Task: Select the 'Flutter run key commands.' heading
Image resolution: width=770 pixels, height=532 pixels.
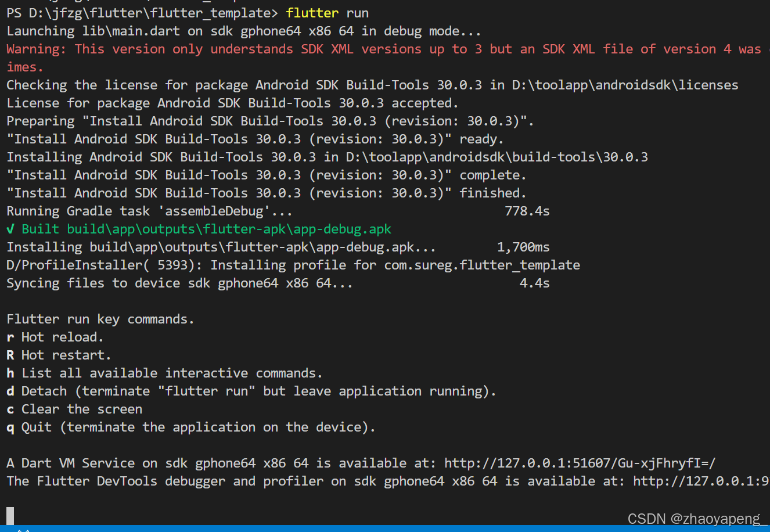Action: click(100, 319)
